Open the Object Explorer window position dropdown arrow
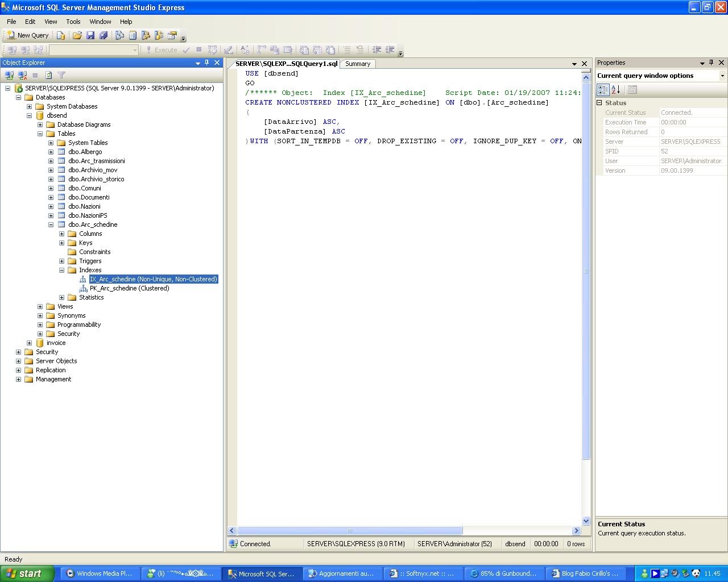Viewport: 728px width, 582px height. 198,63
